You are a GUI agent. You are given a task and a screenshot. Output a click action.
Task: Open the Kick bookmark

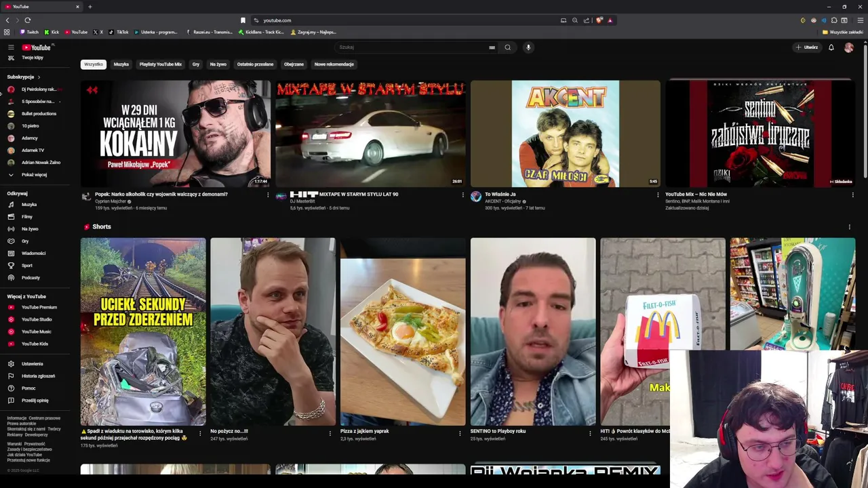pyautogui.click(x=52, y=32)
